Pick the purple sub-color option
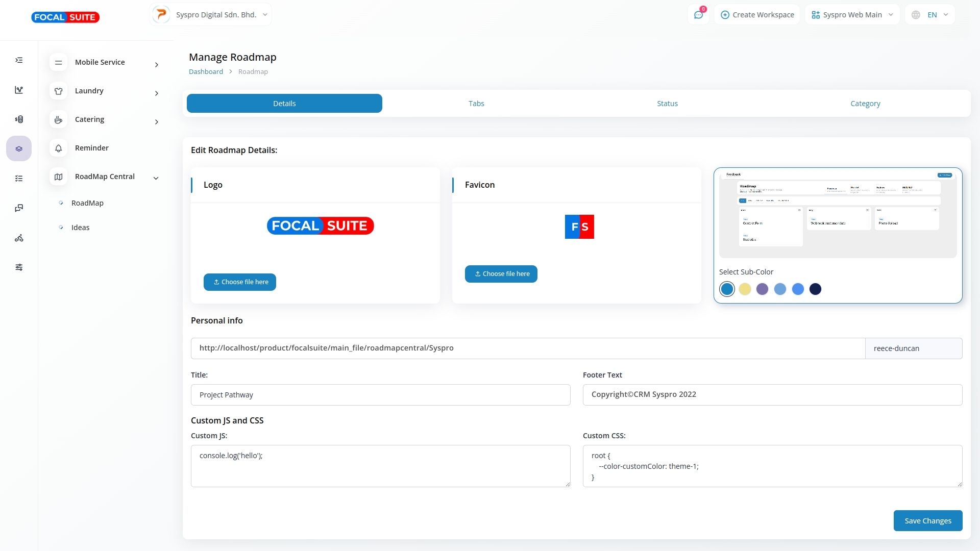Screen dimensions: 980x551 [x=762, y=289]
